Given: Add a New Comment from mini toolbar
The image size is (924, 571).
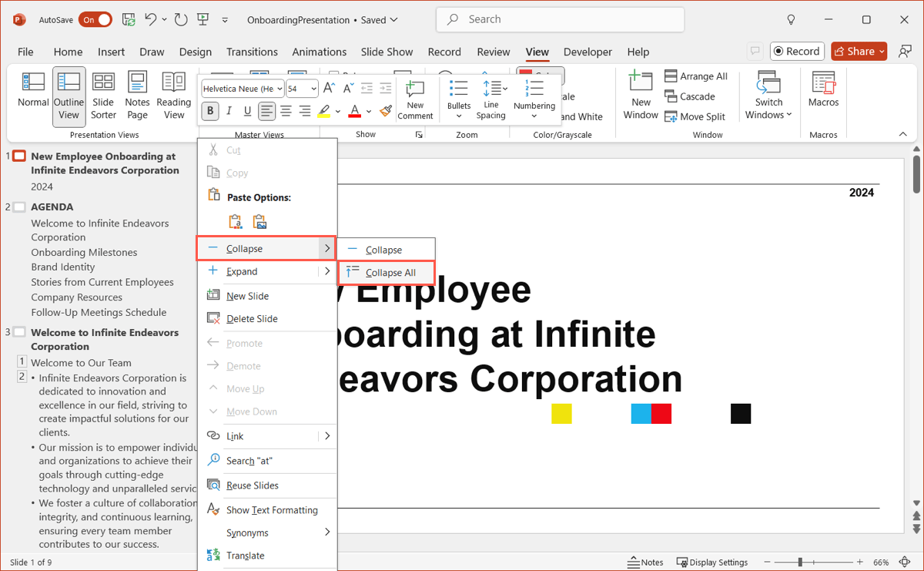Looking at the screenshot, I should point(415,100).
